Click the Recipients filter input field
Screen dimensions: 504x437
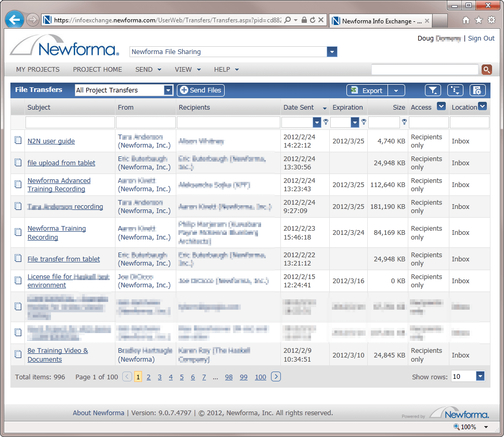pos(228,122)
